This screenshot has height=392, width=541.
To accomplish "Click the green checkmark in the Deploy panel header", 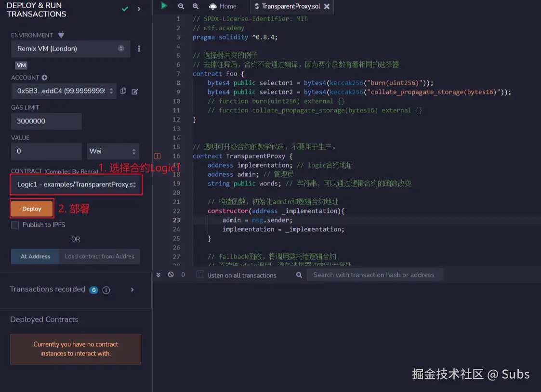I will (x=125, y=9).
